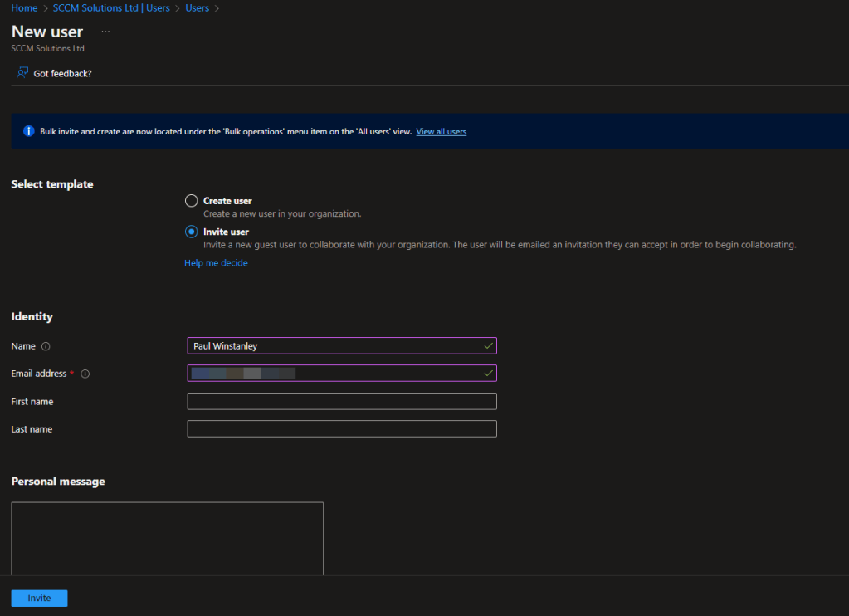Navigate to the Users breadcrumb item
The height and width of the screenshot is (616, 849).
click(x=197, y=7)
